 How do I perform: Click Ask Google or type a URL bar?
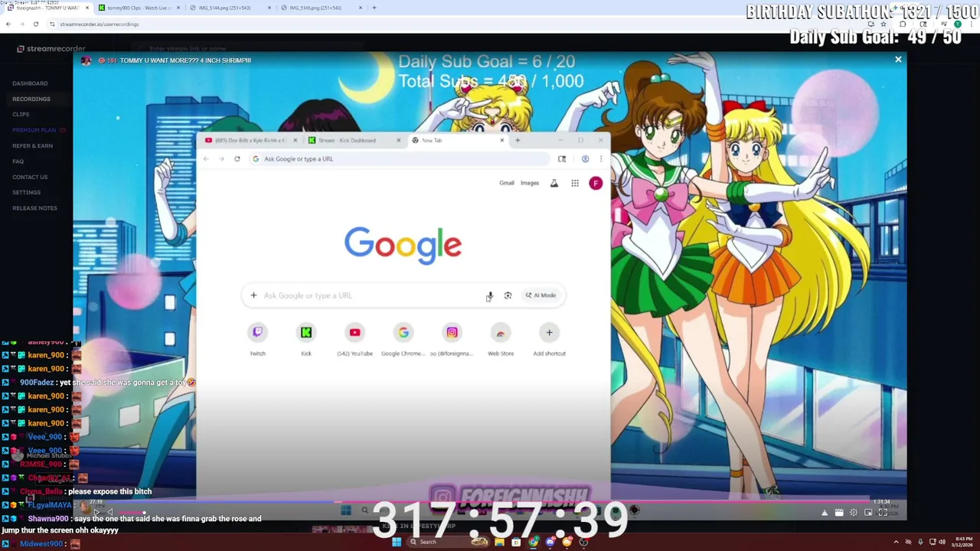[x=400, y=158]
